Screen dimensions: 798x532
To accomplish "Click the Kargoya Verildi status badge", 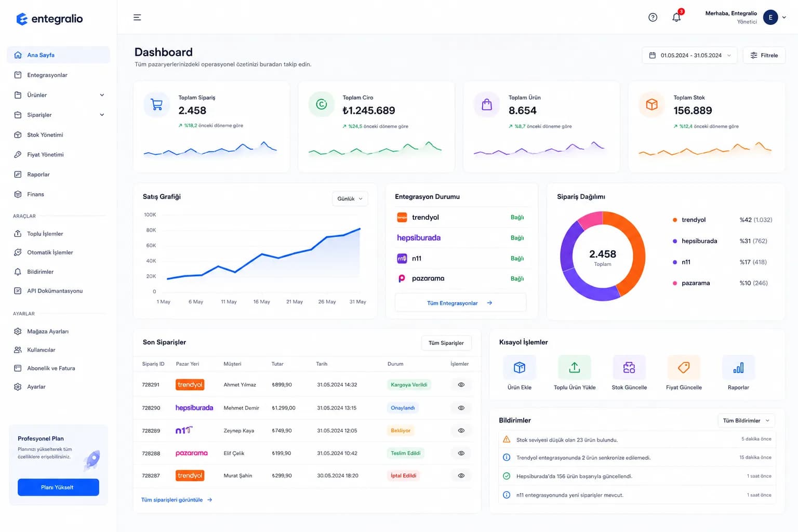I will (x=409, y=385).
